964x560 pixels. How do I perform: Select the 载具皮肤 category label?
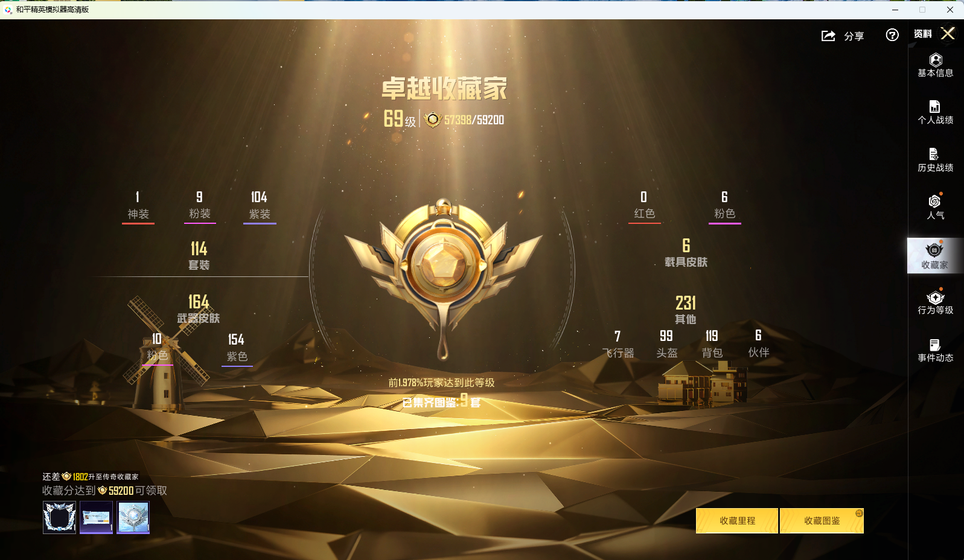click(686, 262)
